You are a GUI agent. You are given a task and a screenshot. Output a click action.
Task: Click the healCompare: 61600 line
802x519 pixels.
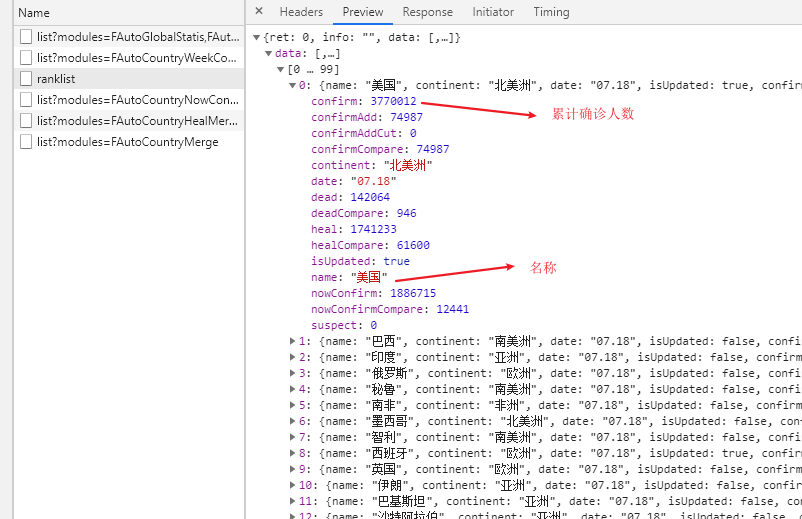tap(370, 245)
